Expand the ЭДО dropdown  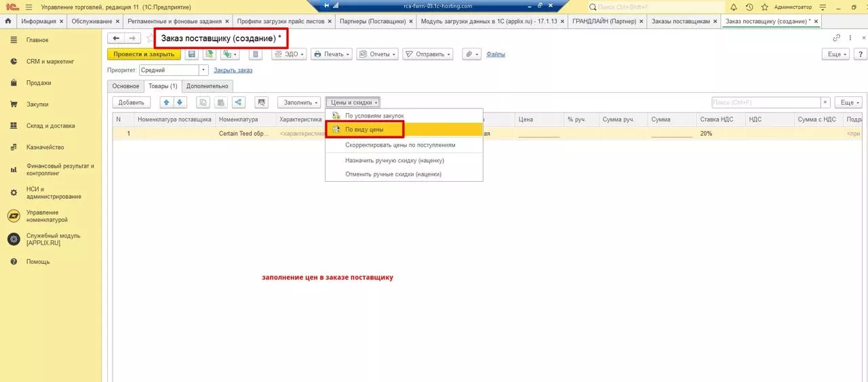tap(290, 54)
